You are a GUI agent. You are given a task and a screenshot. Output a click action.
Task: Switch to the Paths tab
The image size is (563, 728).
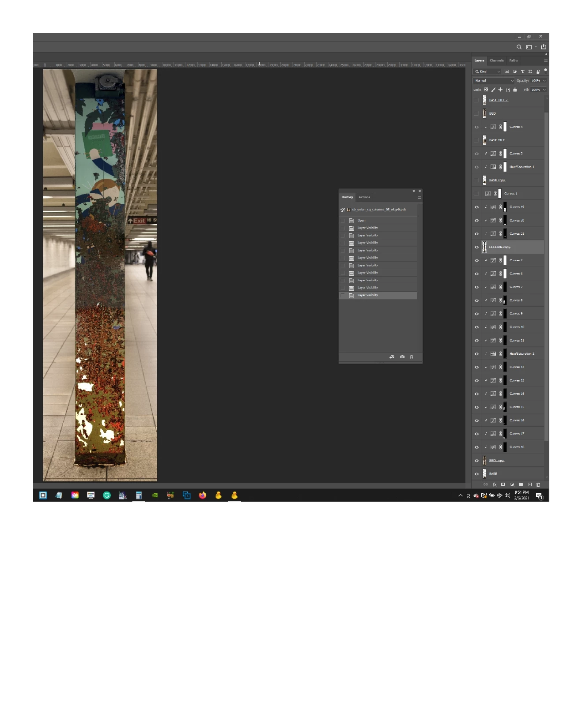pos(514,60)
